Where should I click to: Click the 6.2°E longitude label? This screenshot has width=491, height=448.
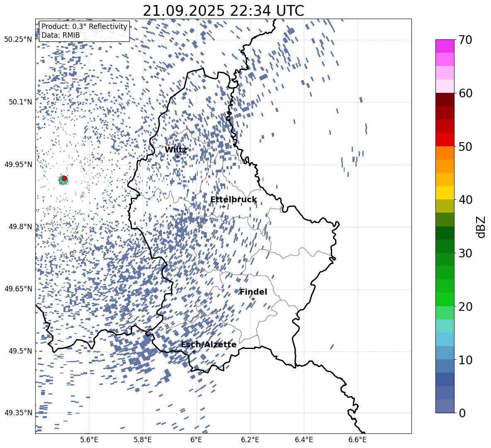tap(250, 440)
